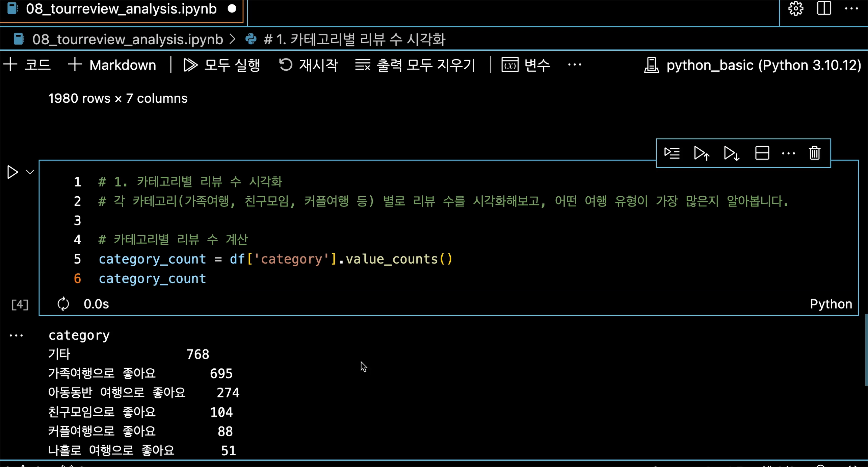868x467 pixels.
Task: Click the Python language mode label
Action: (x=831, y=304)
